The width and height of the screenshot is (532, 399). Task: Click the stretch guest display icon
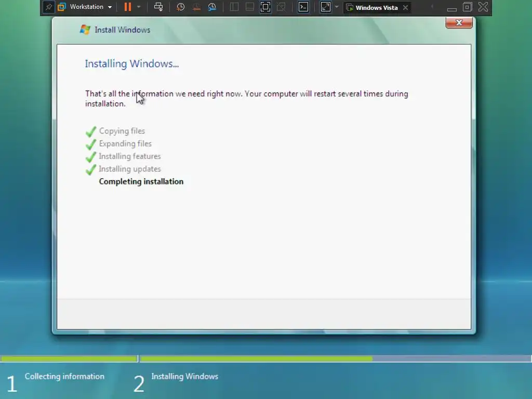(326, 7)
